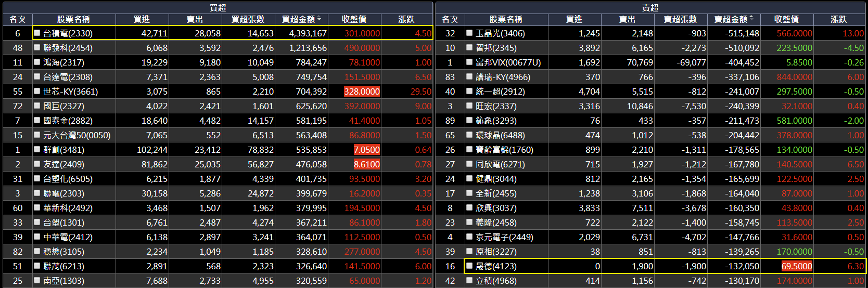The width and height of the screenshot is (868, 288).
Task: Open stock 華新科(2492)
Action: click(68, 208)
